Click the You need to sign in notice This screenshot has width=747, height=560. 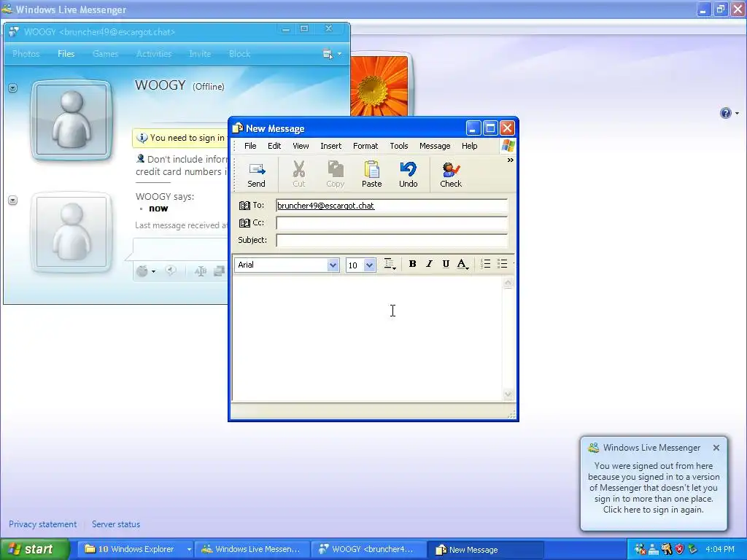181,138
